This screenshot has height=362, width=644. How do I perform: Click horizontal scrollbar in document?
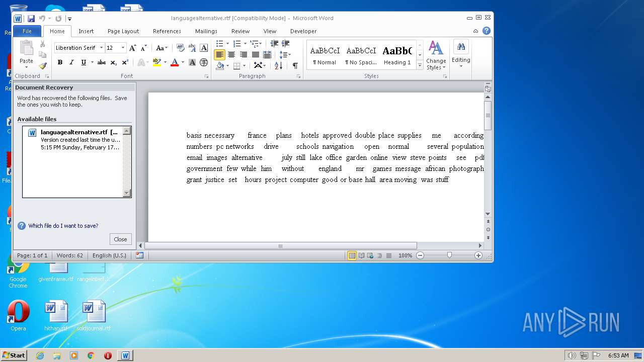click(x=281, y=246)
